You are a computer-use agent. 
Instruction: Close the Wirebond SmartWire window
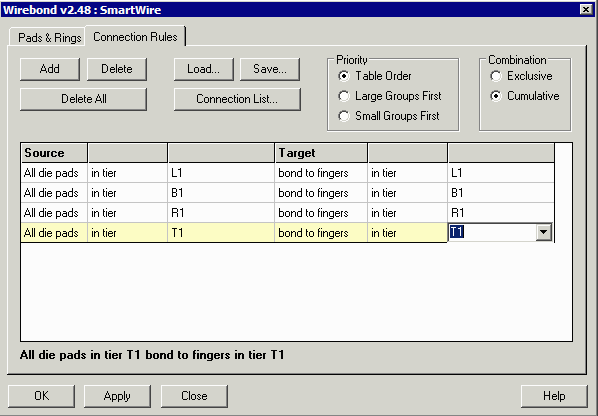tap(586, 9)
